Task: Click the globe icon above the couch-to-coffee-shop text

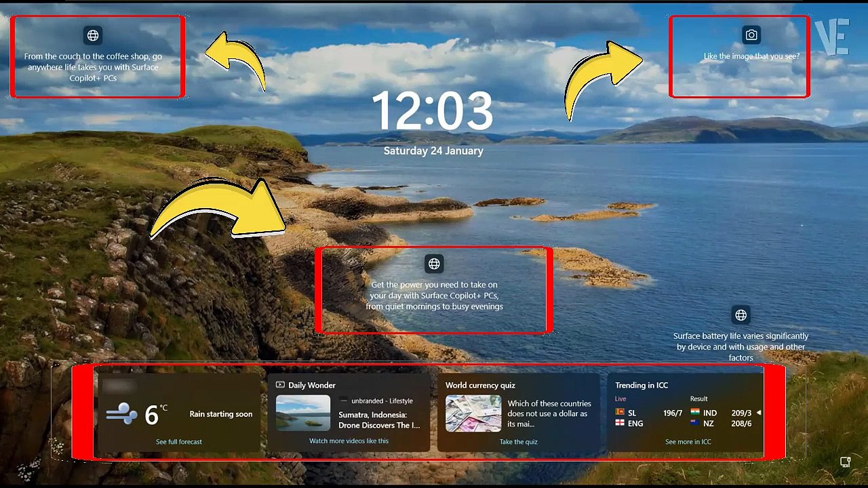Action: [93, 35]
